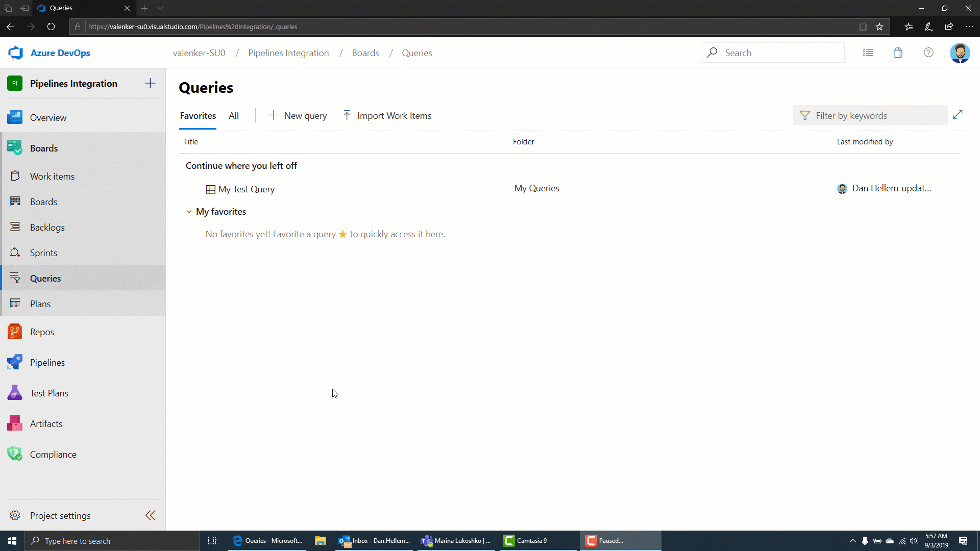Toggle sidebar collapse with chevron

pyautogui.click(x=151, y=515)
